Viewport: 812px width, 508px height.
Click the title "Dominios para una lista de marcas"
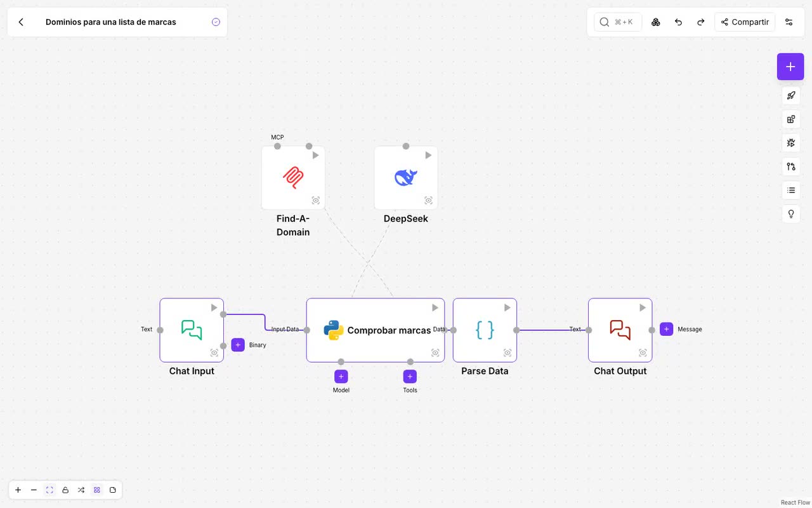(111, 22)
